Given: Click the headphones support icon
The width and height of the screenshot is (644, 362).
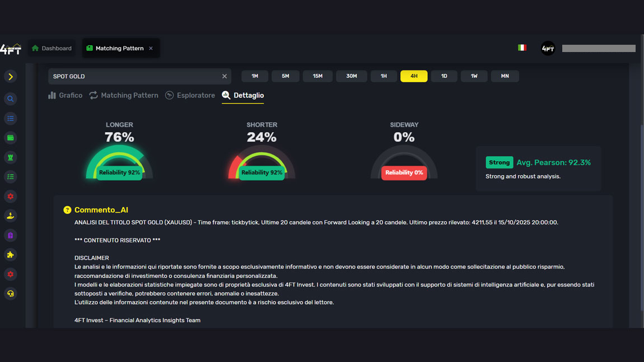Looking at the screenshot, I should [10, 293].
